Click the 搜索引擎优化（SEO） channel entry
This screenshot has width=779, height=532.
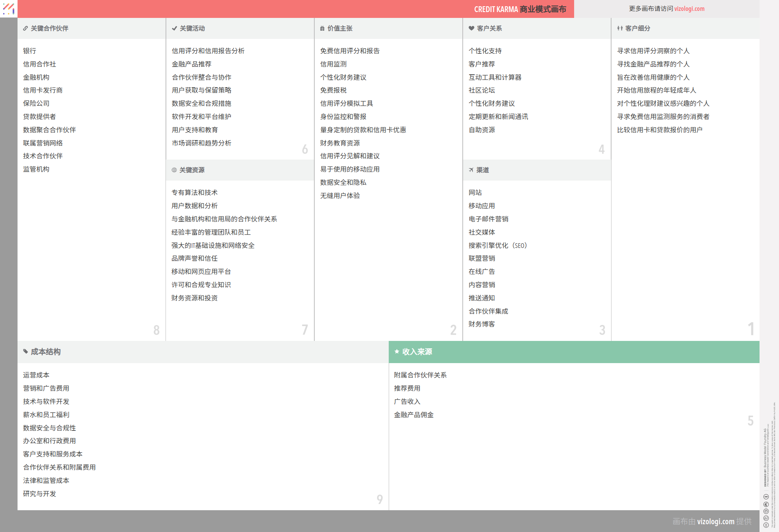pyautogui.click(x=497, y=246)
